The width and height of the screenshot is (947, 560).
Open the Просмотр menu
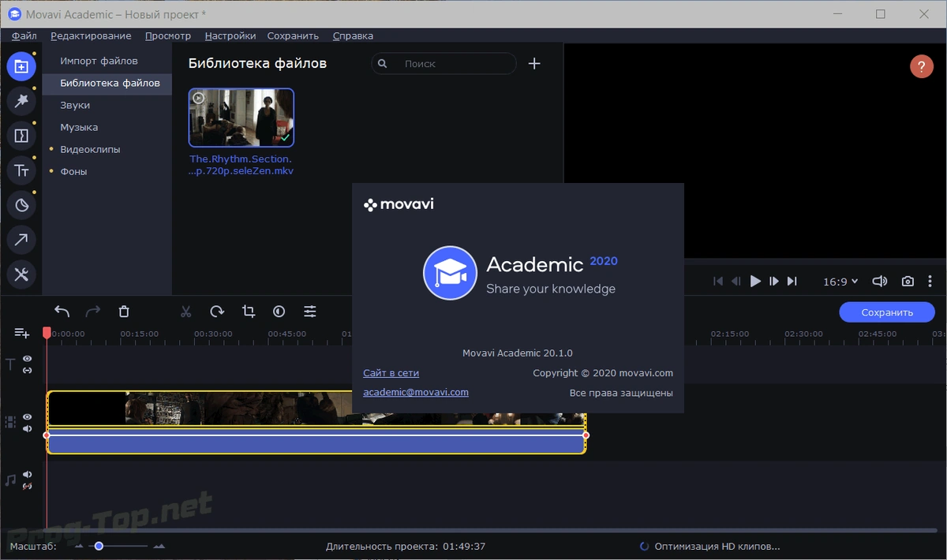click(168, 35)
